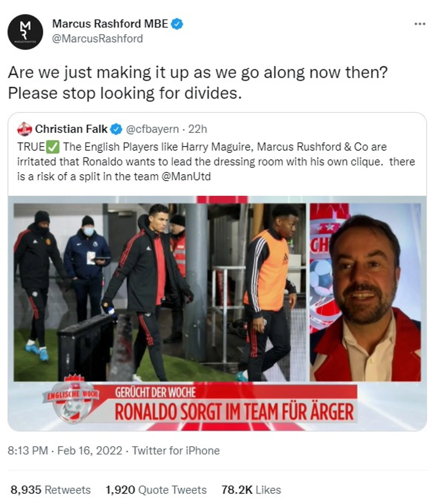Open the Christian Falk display name
The width and height of the screenshot is (438, 504).
[x=71, y=129]
